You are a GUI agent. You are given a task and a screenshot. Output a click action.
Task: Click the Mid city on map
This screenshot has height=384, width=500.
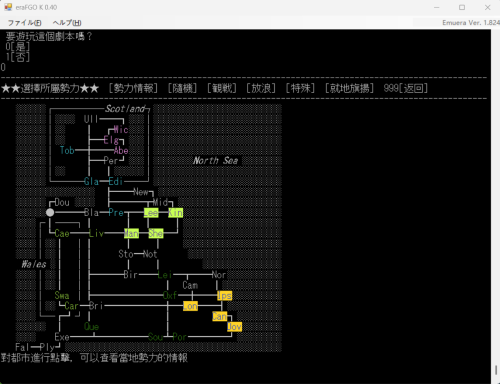click(x=160, y=202)
